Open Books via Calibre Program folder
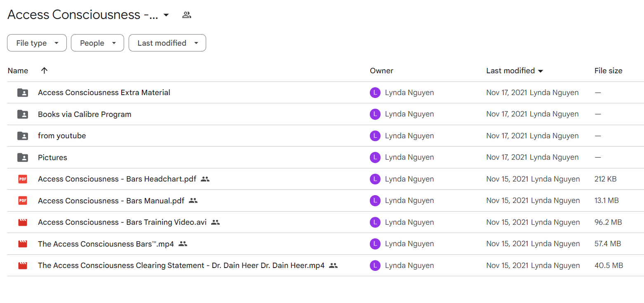 click(85, 114)
